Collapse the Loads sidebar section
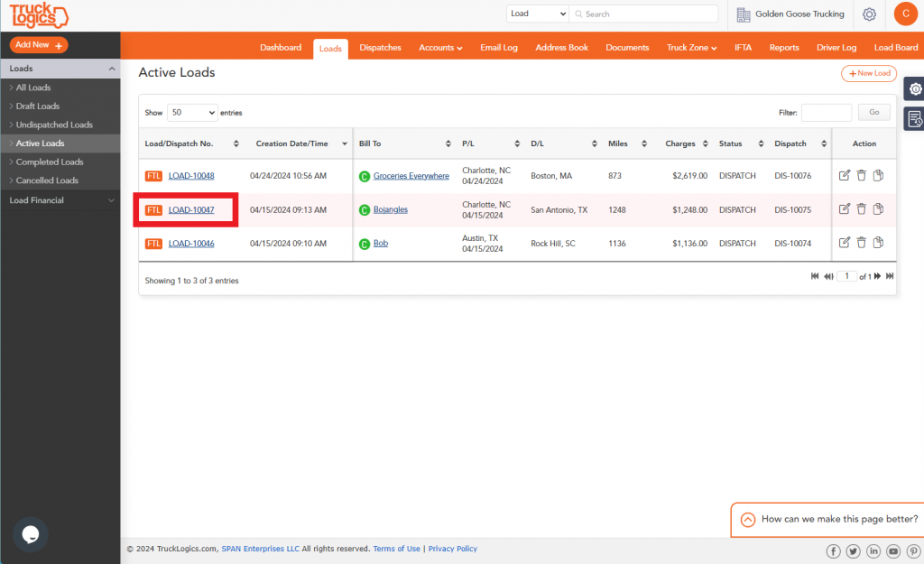Screen dimensions: 924x564 [60, 69]
